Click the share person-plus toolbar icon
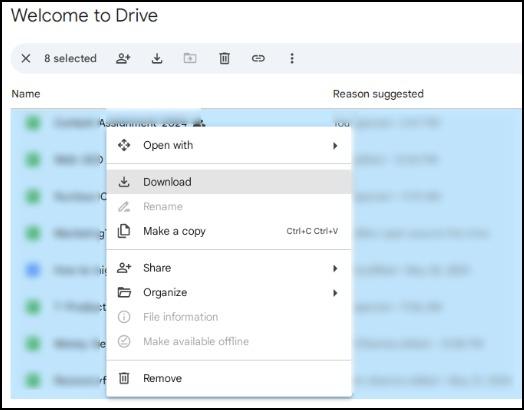This screenshot has height=410, width=524. [x=123, y=58]
